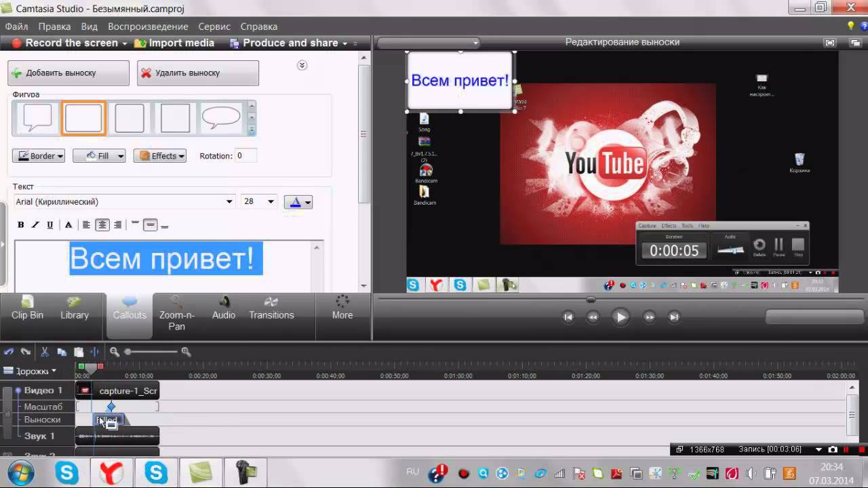This screenshot has width=868, height=488.
Task: Open the Border dropdown
Action: coord(39,156)
